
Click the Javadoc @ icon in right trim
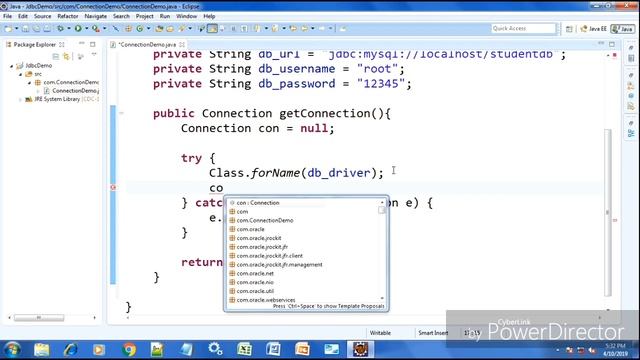click(631, 96)
